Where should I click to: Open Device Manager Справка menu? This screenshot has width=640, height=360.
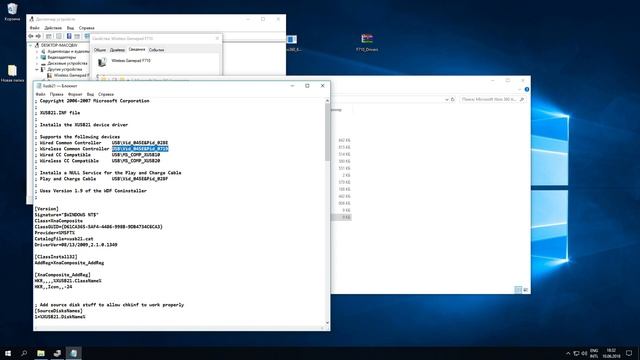(87, 28)
